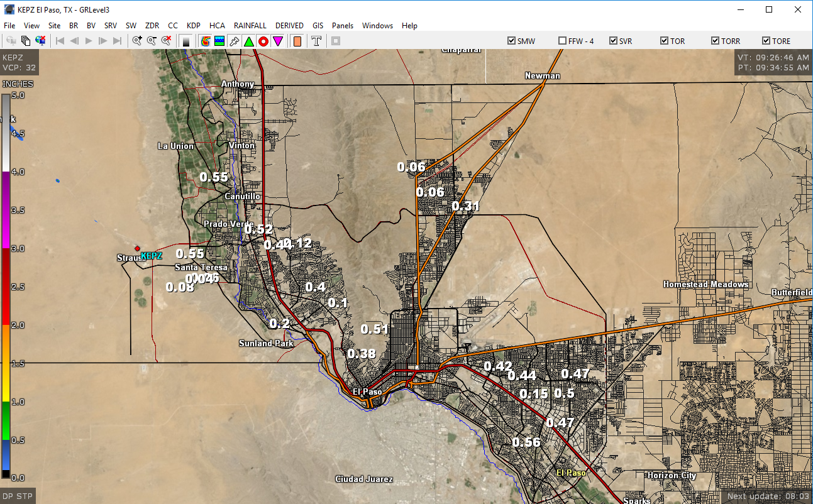
Task: Click the pushpin marker icon
Action: pyautogui.click(x=234, y=41)
